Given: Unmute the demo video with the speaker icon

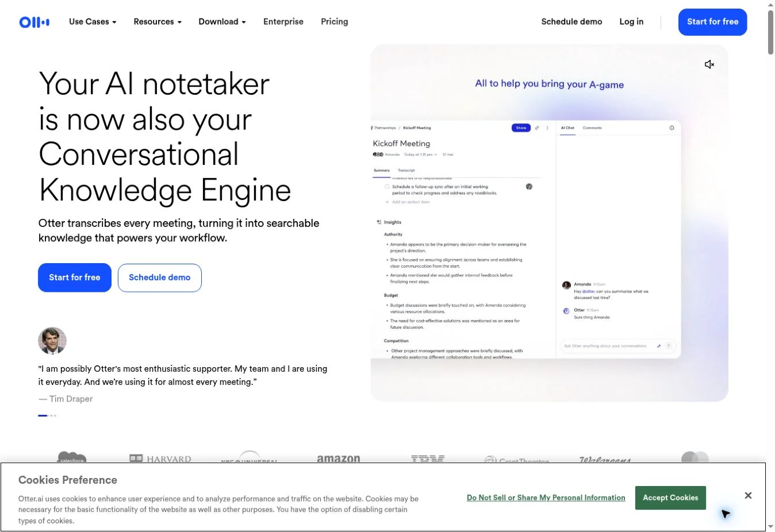Looking at the screenshot, I should 709,64.
